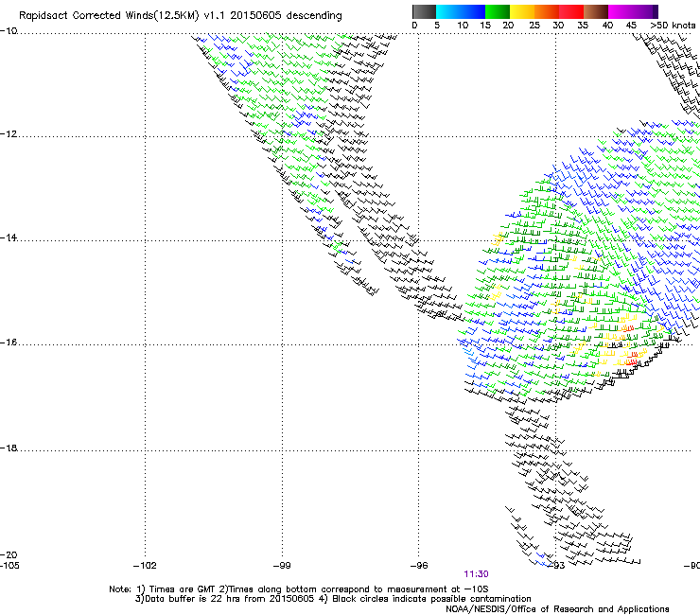This screenshot has height=615, width=700.
Task: Click the purple 11:30 time label
Action: tap(476, 574)
